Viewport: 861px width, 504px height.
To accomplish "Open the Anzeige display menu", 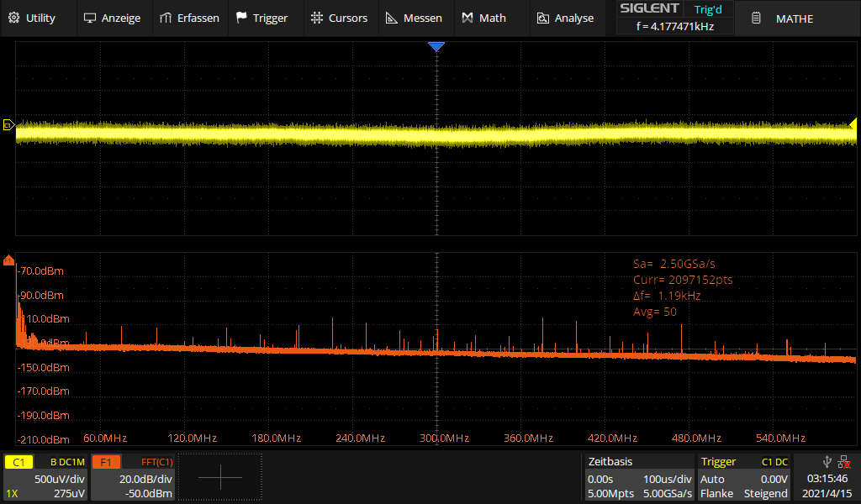I will point(112,18).
